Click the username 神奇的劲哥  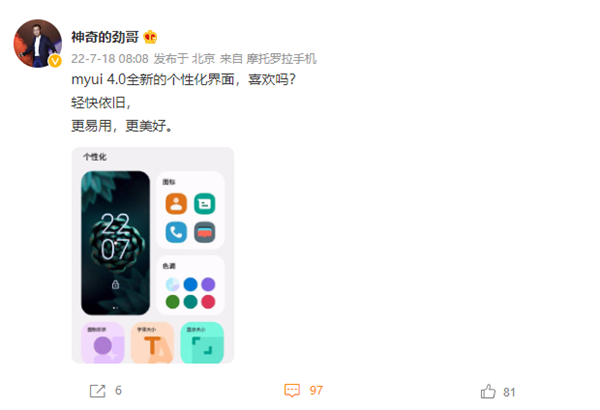[105, 37]
